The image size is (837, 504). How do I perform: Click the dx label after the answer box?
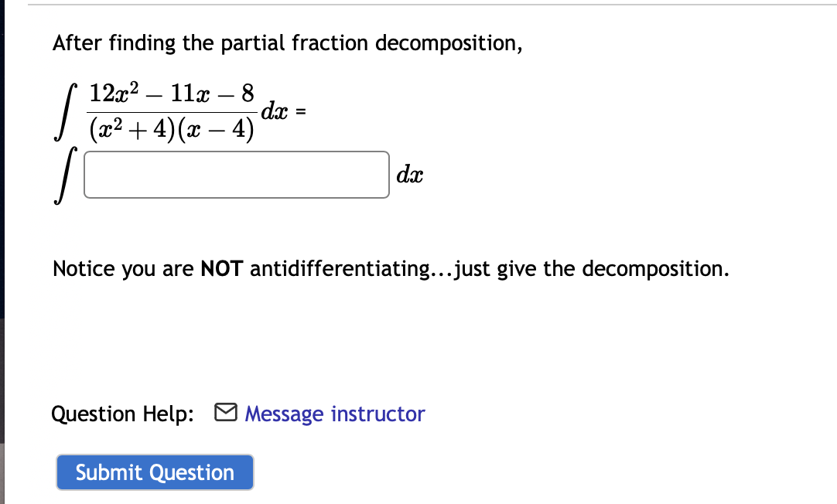point(409,175)
